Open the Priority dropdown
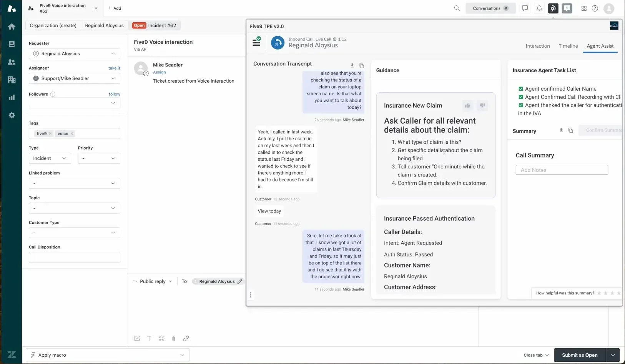Screen dimensions: 625x364 (x=99, y=158)
